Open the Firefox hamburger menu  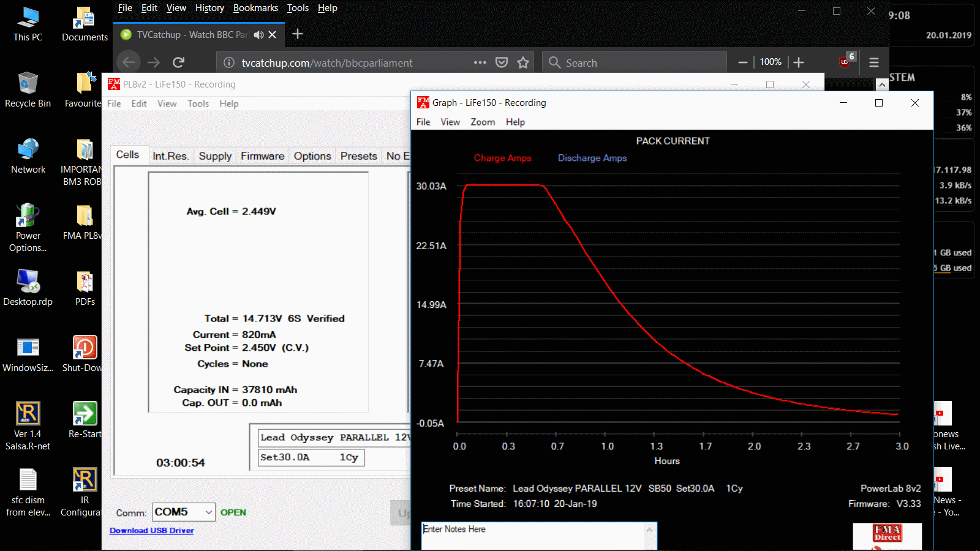[874, 62]
